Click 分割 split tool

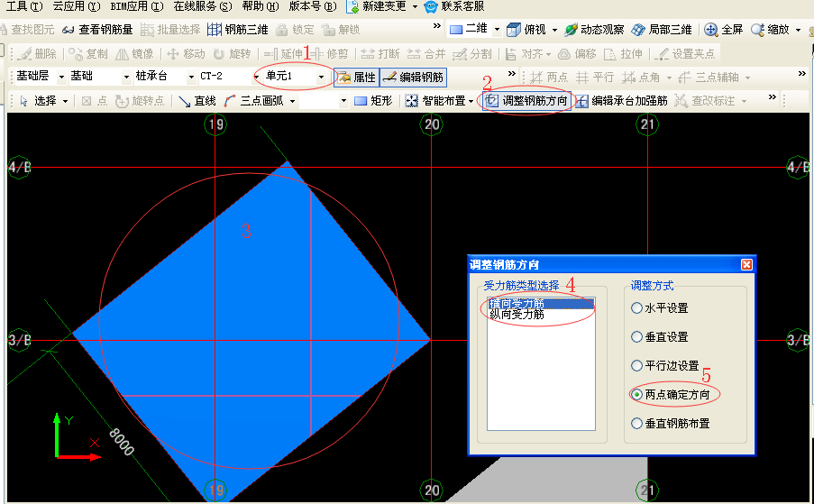click(471, 53)
